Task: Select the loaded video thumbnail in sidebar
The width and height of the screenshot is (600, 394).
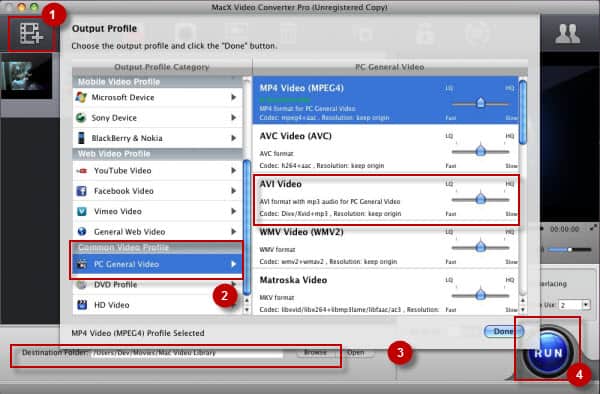Action: [26, 76]
